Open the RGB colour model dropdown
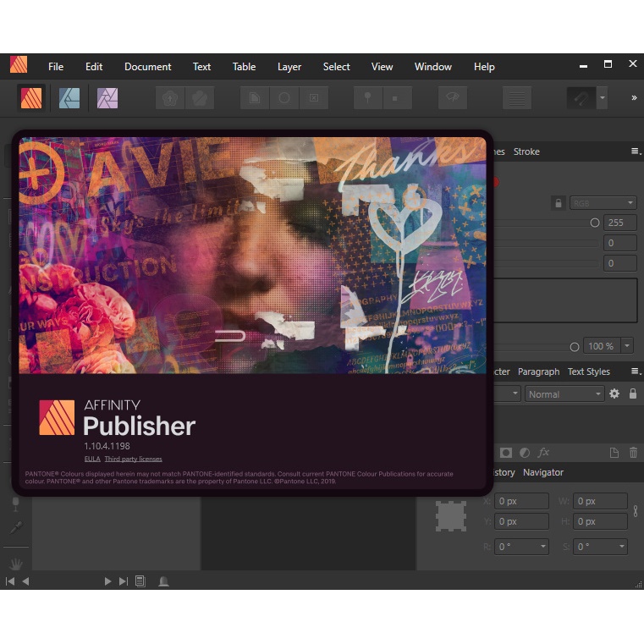The height and width of the screenshot is (644, 644). (x=603, y=203)
